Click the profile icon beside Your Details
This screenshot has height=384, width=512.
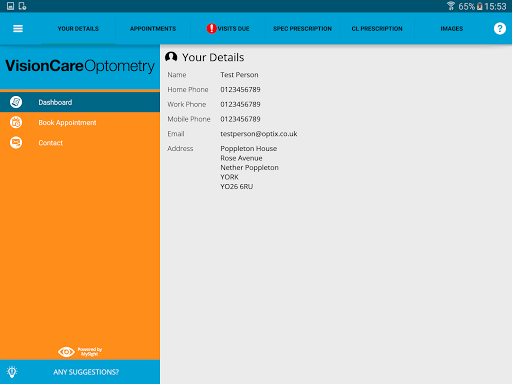click(171, 57)
